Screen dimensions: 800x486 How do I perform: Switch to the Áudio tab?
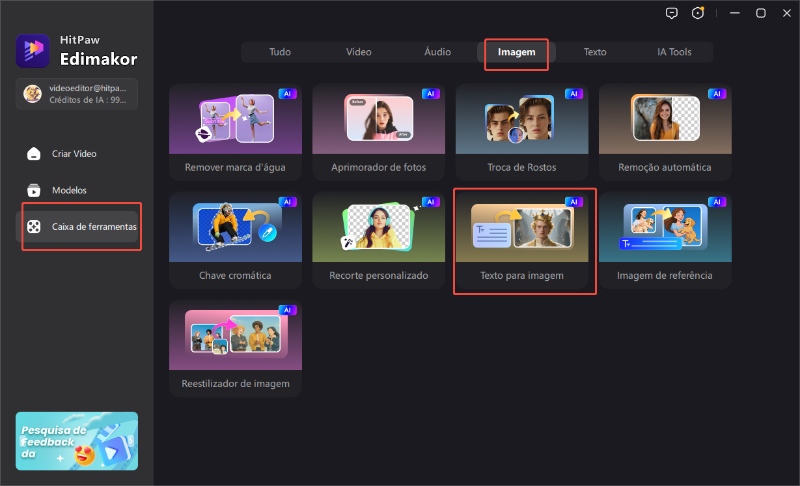click(437, 52)
